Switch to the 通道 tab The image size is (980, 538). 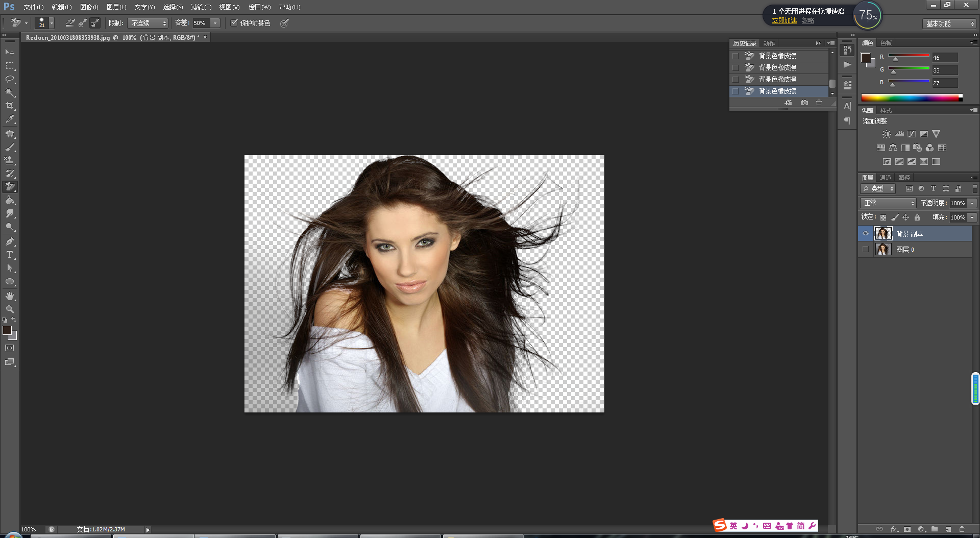[x=886, y=178]
